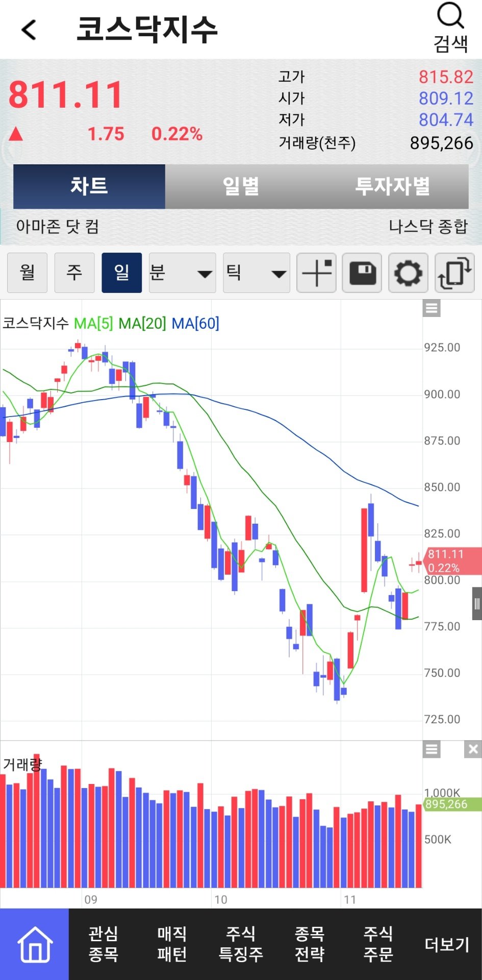Tap the 고가 value 815.82
The height and width of the screenshot is (980, 482).
[446, 77]
